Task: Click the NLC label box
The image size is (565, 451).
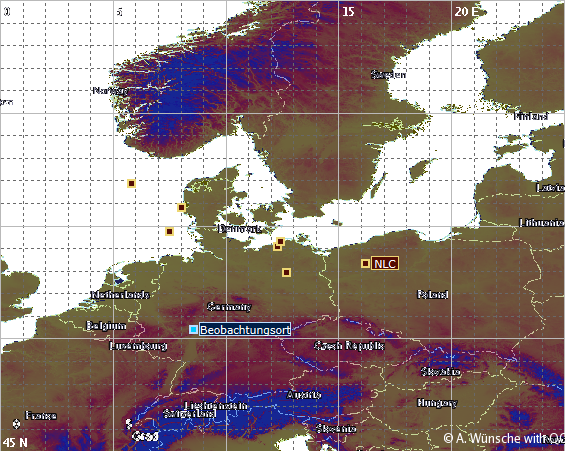Action: tap(385, 263)
